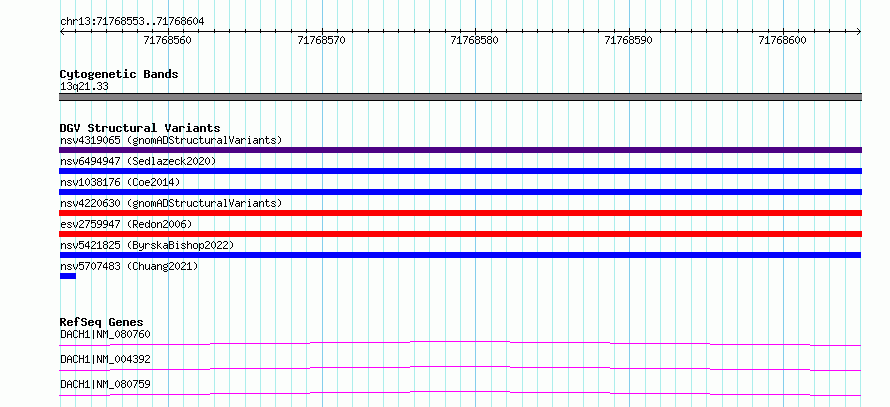Select transcript label DACH1|NM_080759
This screenshot has height=407, width=890.
tap(106, 385)
